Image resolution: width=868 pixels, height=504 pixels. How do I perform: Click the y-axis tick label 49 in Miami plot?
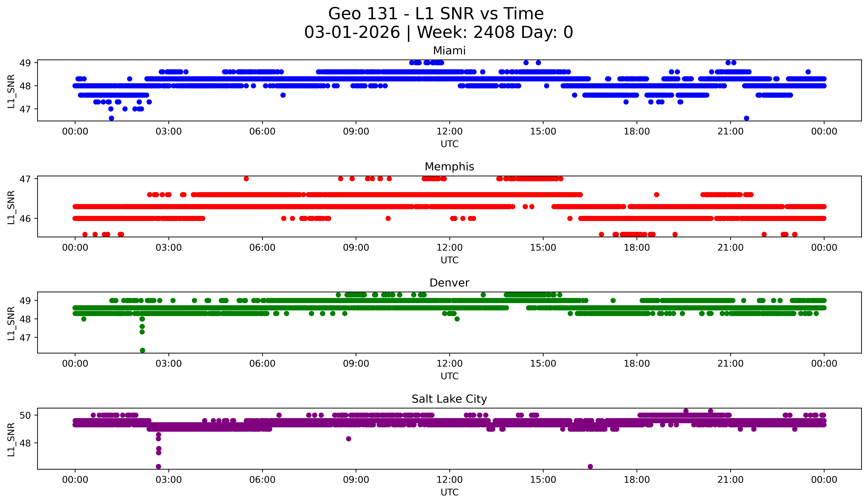pyautogui.click(x=25, y=63)
